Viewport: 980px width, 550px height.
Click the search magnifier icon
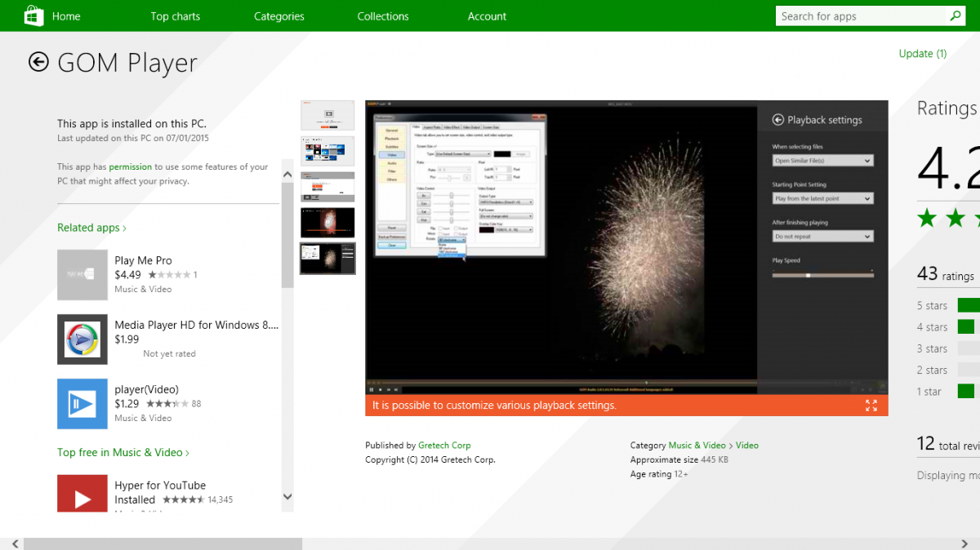tap(955, 16)
